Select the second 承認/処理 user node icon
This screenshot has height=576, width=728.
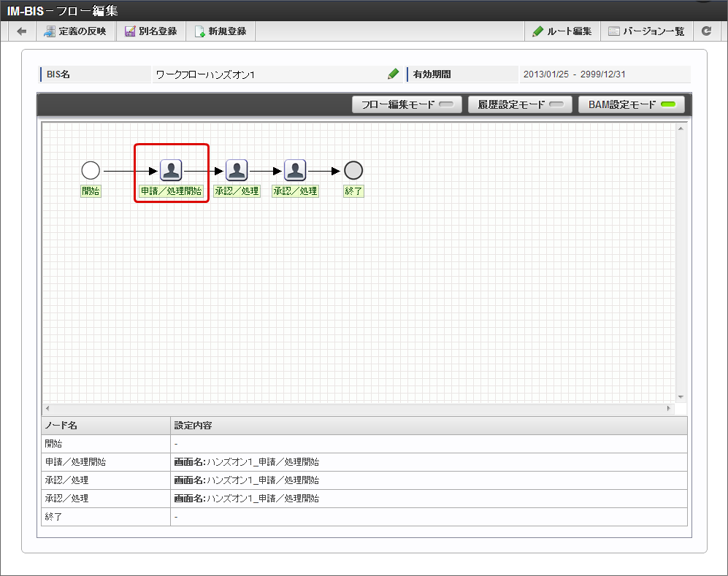pyautogui.click(x=295, y=170)
